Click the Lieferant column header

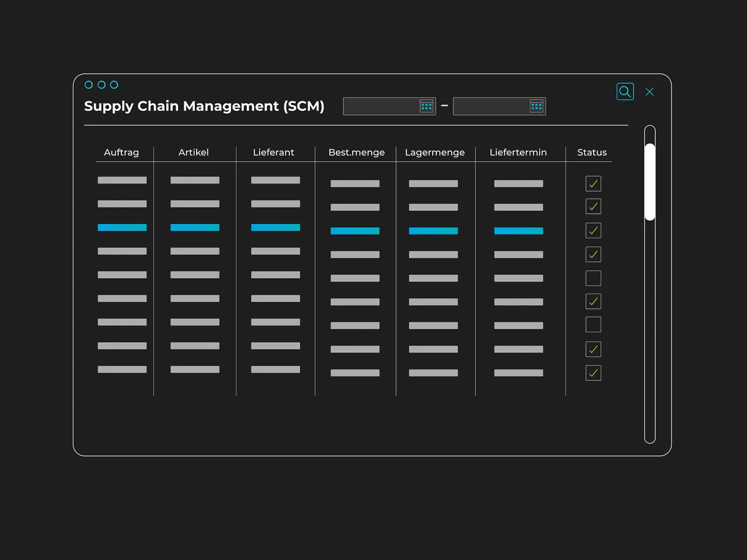[x=273, y=152]
